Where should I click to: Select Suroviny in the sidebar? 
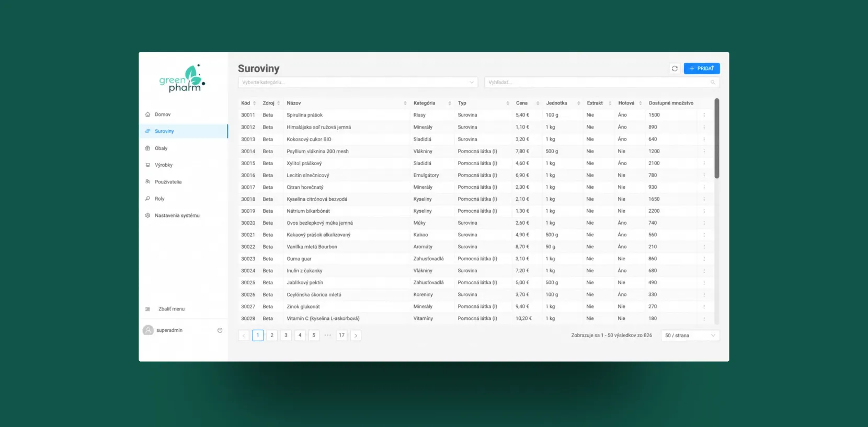[183, 131]
